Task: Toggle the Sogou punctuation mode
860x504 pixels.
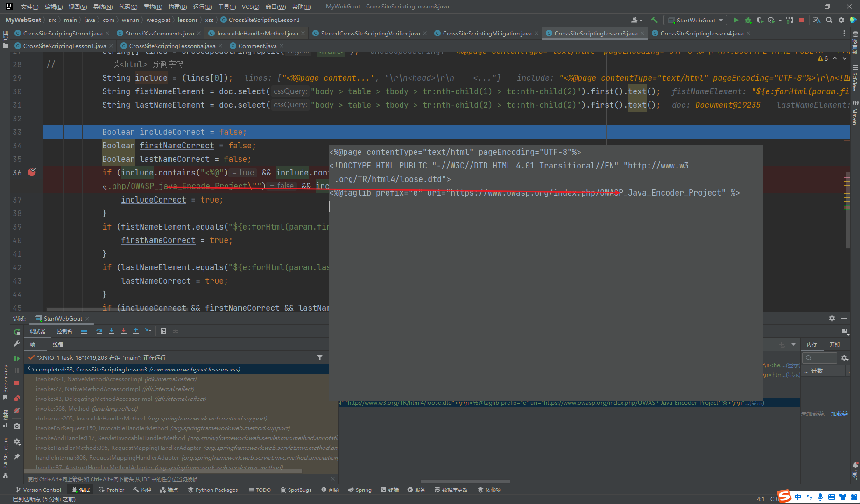Action: (809, 497)
